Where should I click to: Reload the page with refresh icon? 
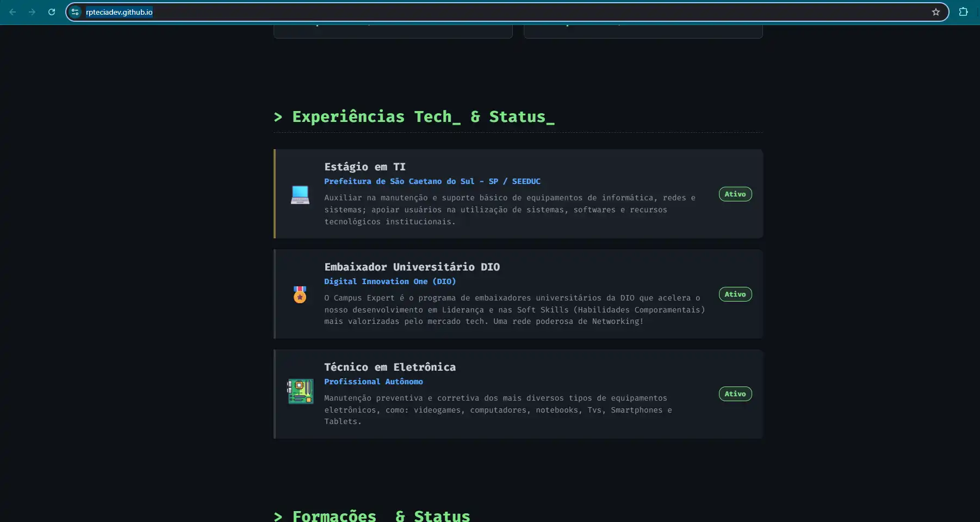click(52, 12)
